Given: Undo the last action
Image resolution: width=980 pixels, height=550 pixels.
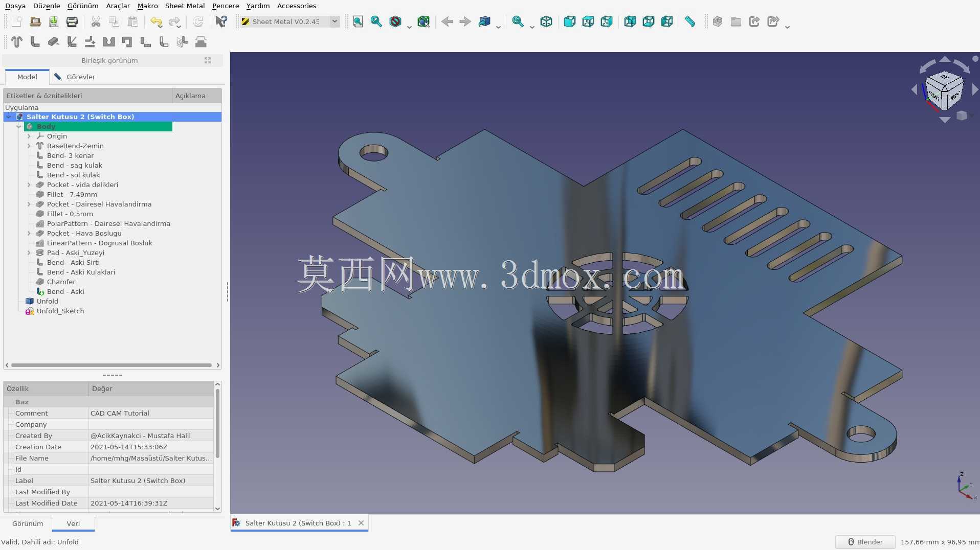Looking at the screenshot, I should click(156, 21).
